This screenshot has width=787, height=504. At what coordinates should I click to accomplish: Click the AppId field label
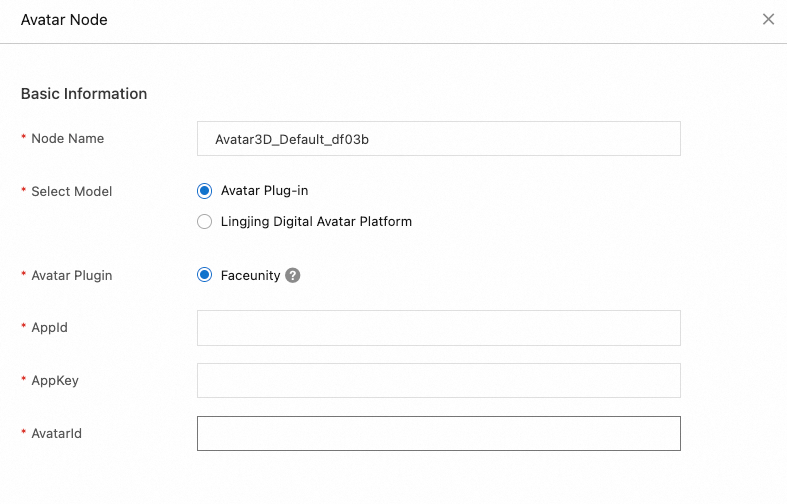tap(49, 327)
